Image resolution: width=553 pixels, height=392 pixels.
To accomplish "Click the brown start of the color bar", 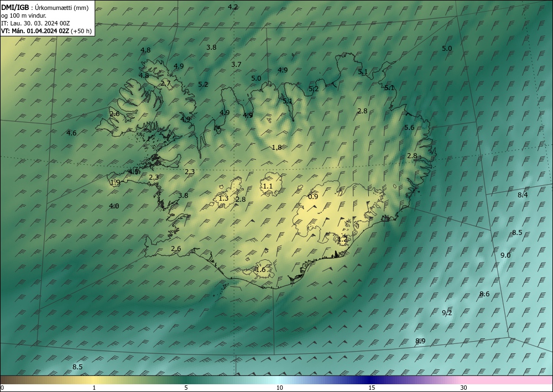I will (11, 380).
